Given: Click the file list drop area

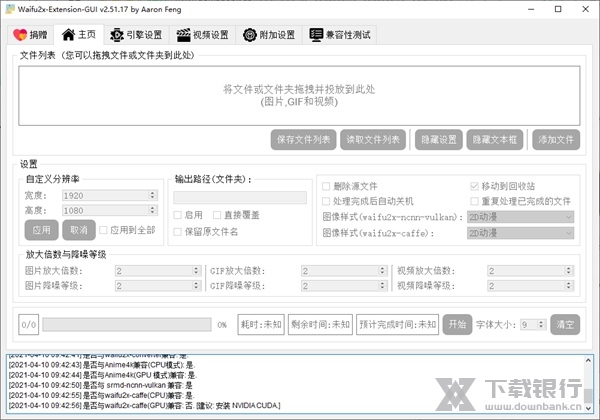Looking at the screenshot, I should click(x=299, y=96).
